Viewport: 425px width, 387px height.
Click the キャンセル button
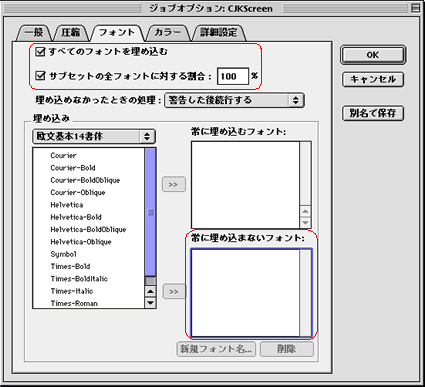(373, 79)
